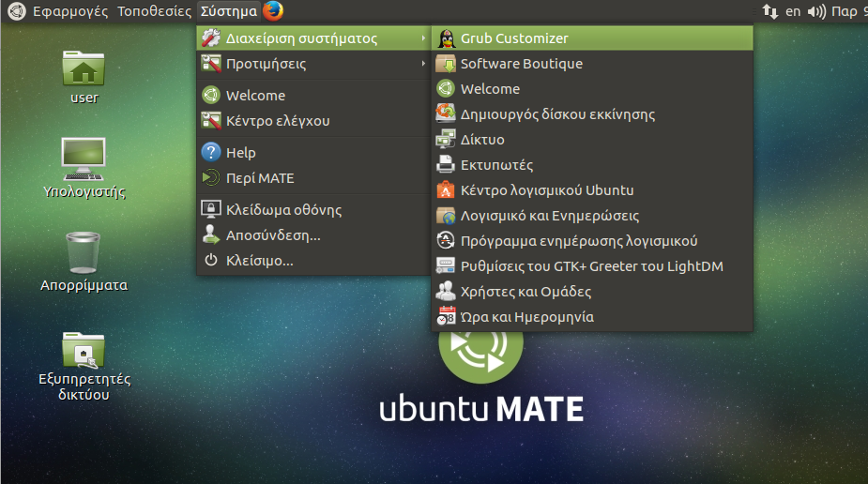Open Χρήστες και Ομάδες settings

(x=525, y=292)
